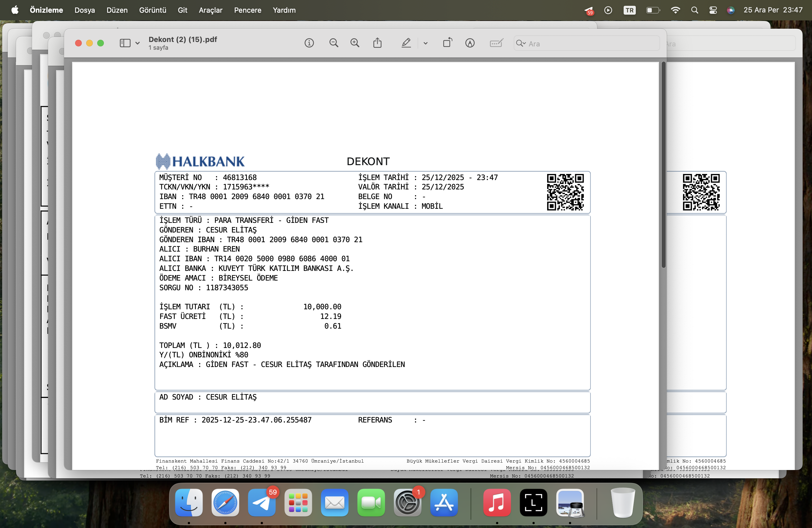Click the FAST fee value 12.19
Image resolution: width=812 pixels, height=528 pixels.
point(331,316)
